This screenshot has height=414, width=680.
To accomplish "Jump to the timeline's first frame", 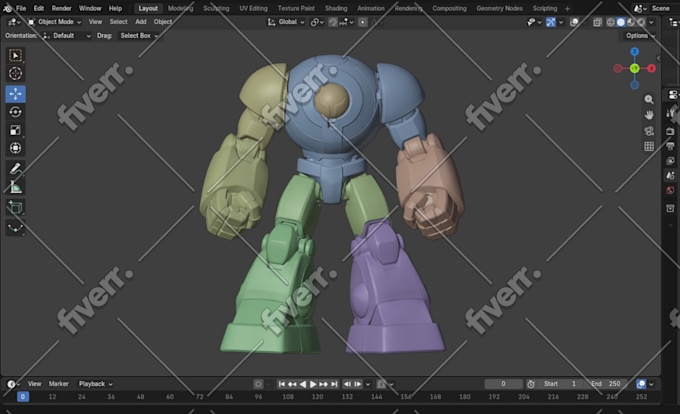I will click(281, 384).
